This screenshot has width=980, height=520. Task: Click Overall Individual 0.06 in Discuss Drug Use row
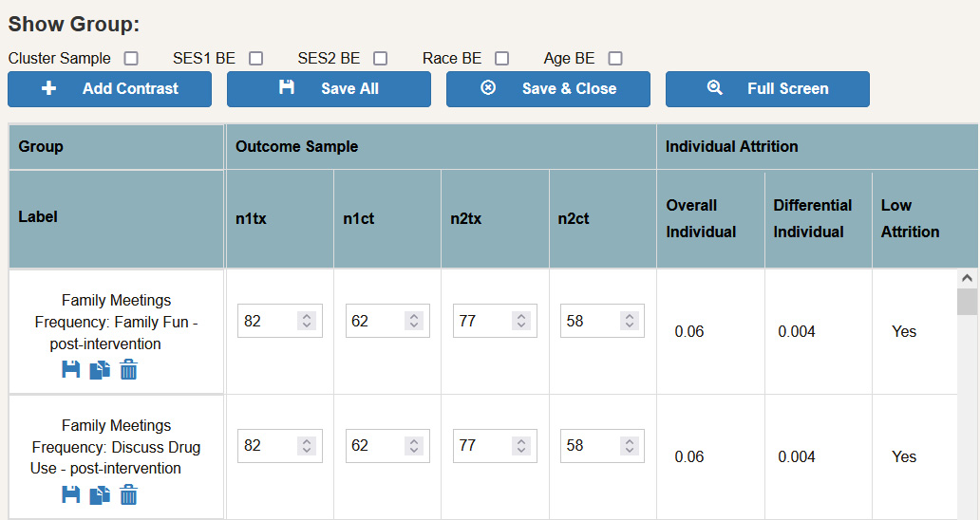[x=688, y=457]
